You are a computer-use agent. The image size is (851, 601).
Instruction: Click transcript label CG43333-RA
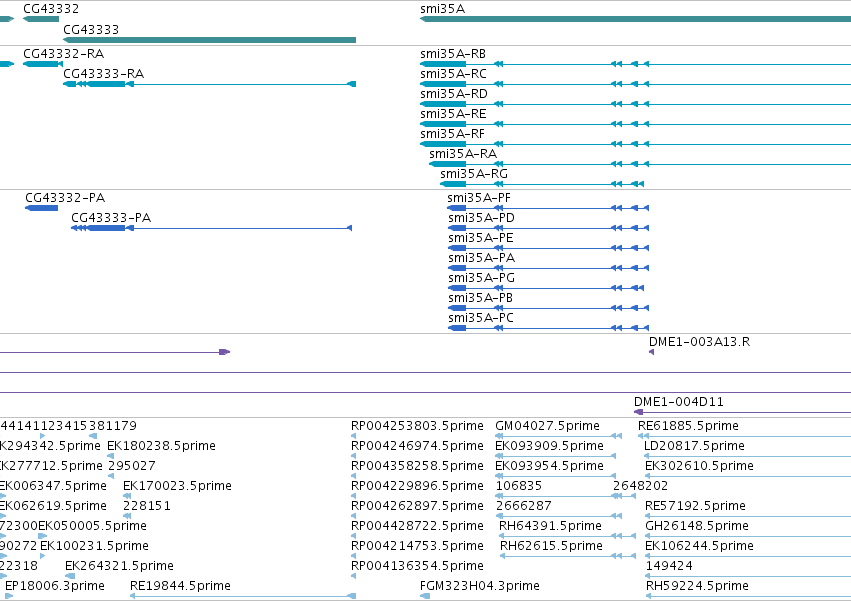104,74
